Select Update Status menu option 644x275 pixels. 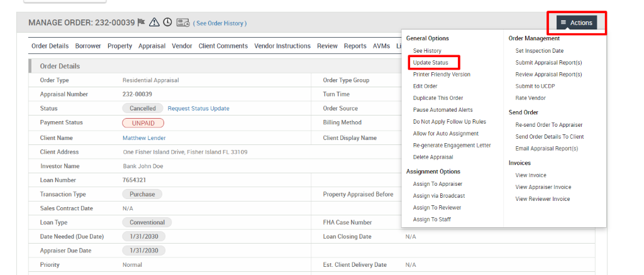tap(430, 63)
